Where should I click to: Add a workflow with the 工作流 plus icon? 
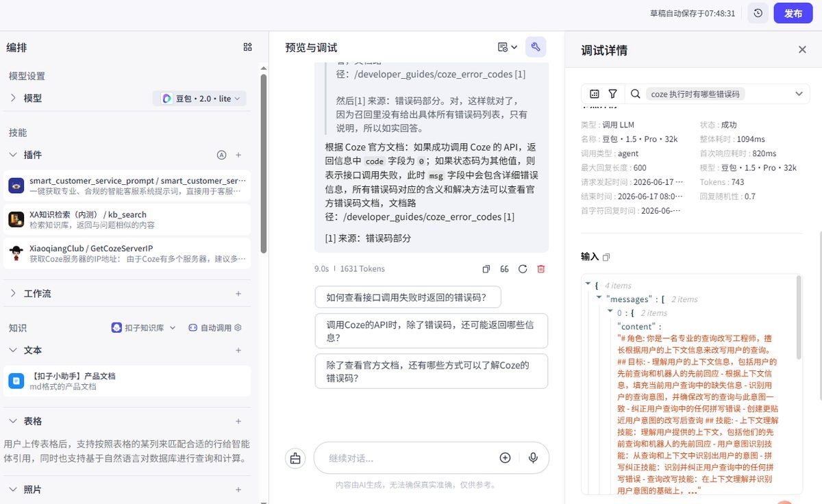coord(238,293)
